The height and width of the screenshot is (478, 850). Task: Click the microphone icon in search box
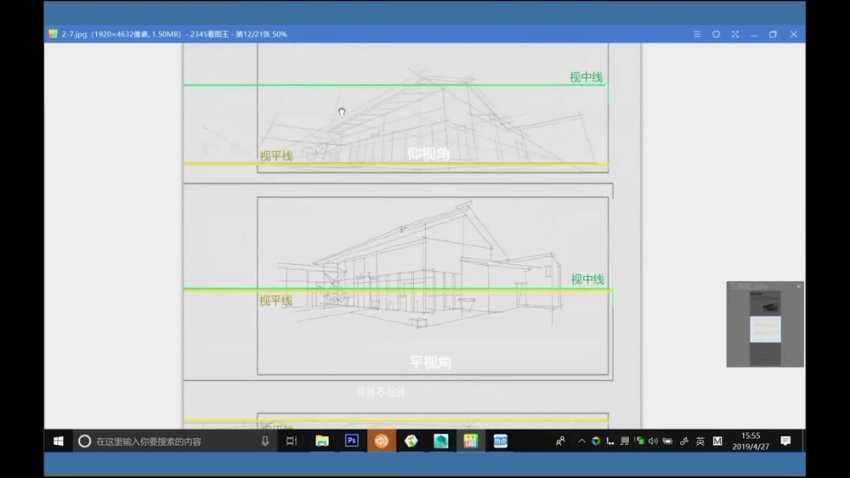(x=265, y=441)
